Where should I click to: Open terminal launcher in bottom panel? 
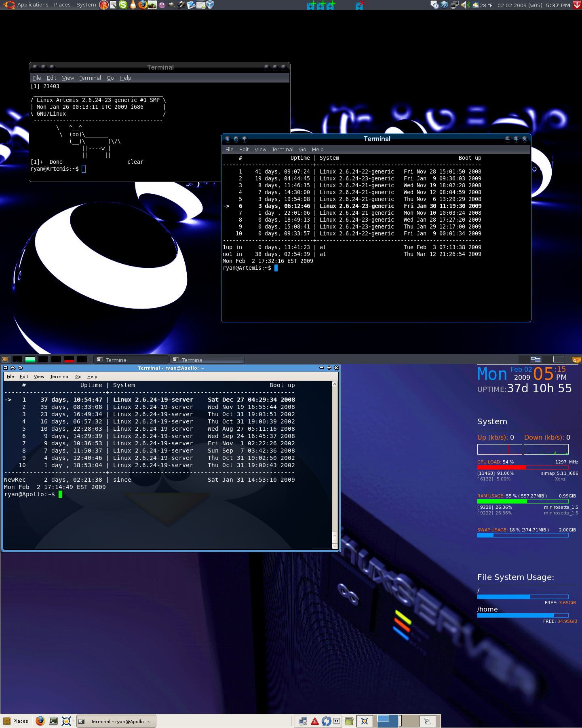(53, 721)
